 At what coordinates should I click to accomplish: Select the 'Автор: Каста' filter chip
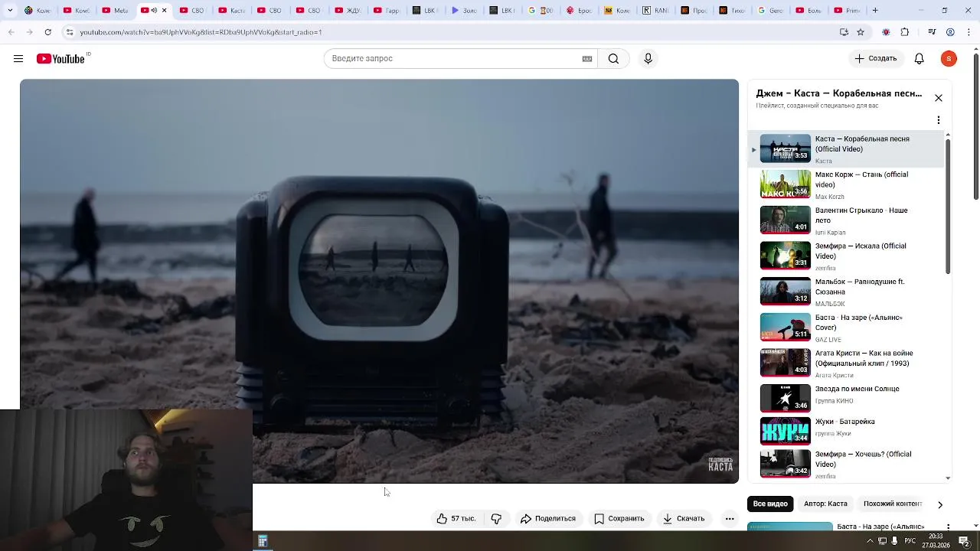point(825,504)
